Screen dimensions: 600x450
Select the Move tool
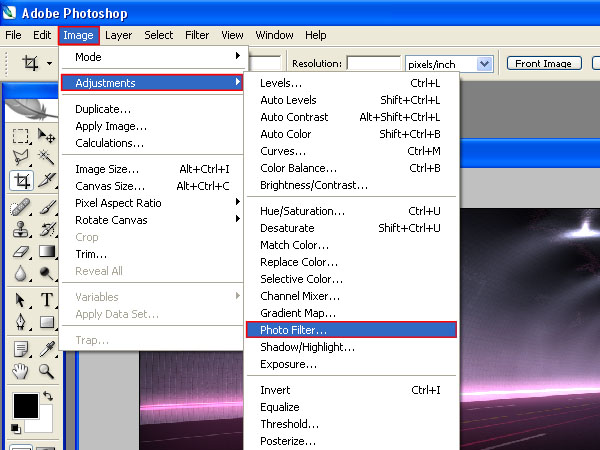46,136
